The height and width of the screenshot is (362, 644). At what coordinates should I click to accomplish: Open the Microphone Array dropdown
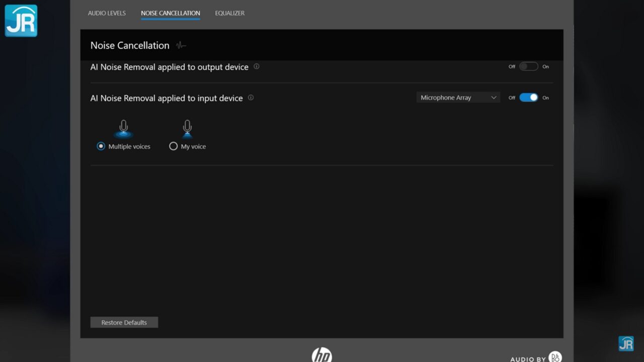point(458,98)
